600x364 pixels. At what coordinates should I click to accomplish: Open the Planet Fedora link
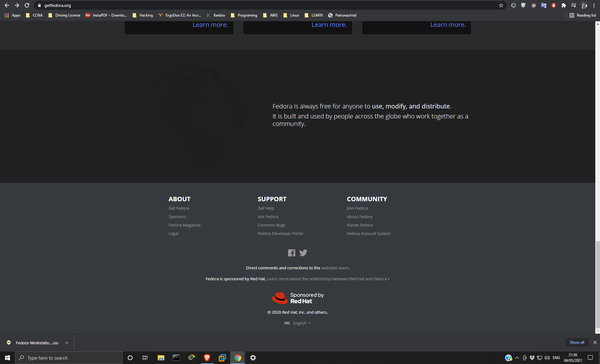click(360, 225)
